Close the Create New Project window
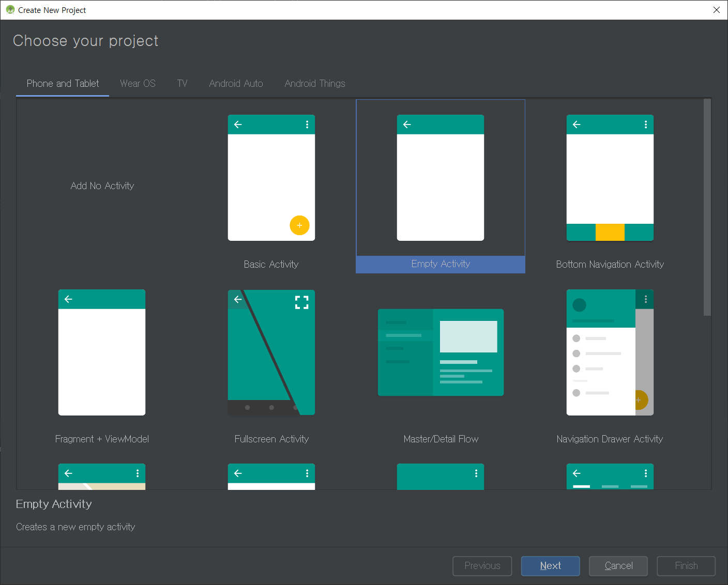This screenshot has width=728, height=585. pyautogui.click(x=717, y=10)
